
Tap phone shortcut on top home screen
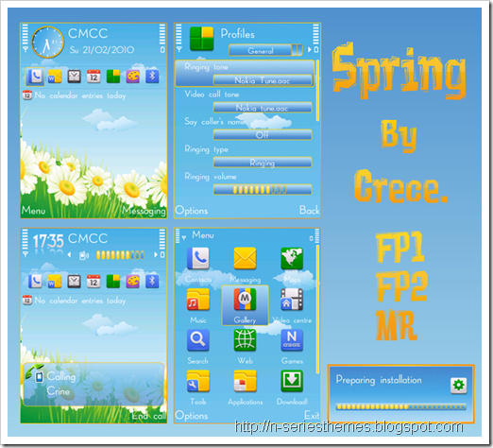pyautogui.click(x=35, y=77)
